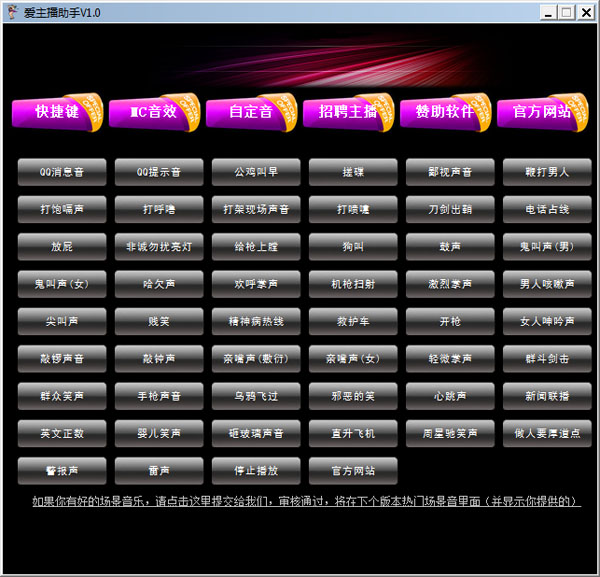Play the 英文正数 sound
The image size is (600, 577).
coord(62,433)
